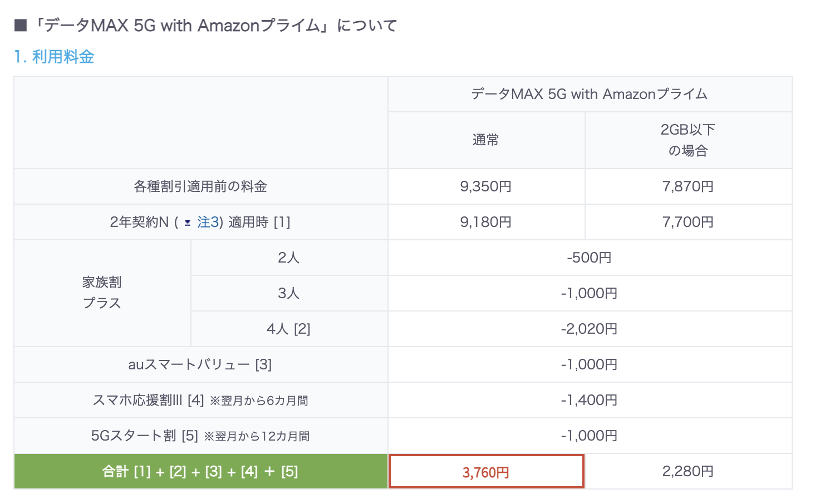Click the 7,700円 price cell

tap(688, 222)
